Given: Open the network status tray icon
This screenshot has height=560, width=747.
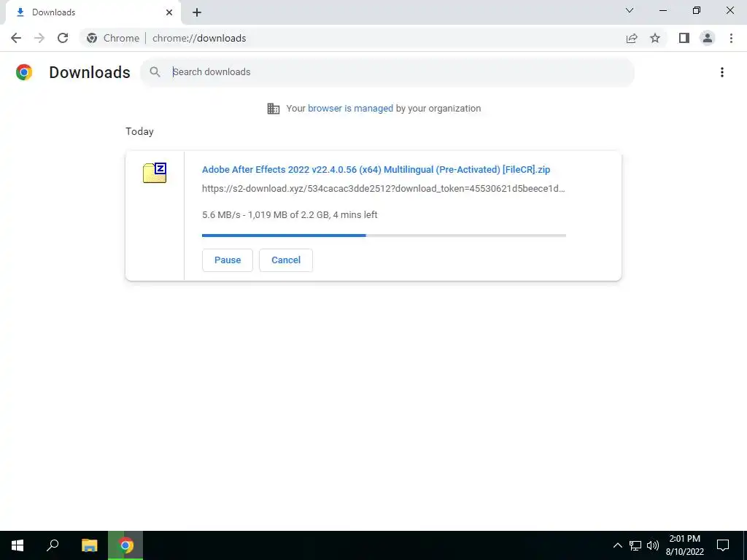Looking at the screenshot, I should [635, 545].
